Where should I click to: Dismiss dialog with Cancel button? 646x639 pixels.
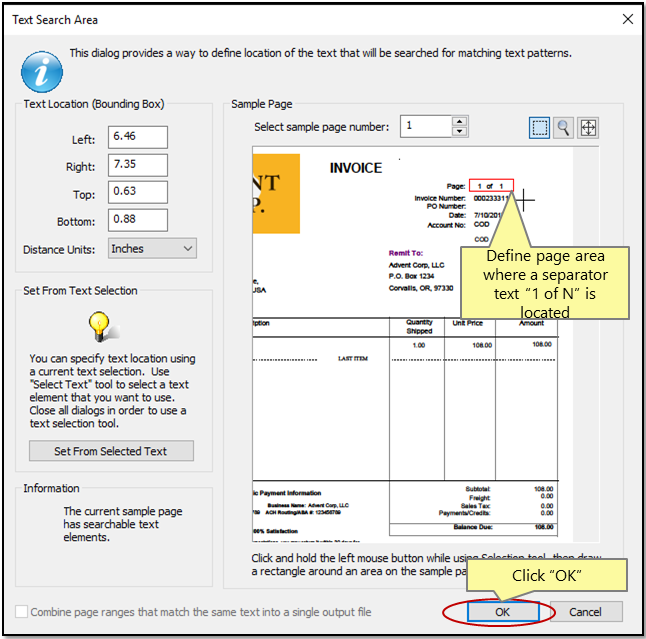pos(585,612)
